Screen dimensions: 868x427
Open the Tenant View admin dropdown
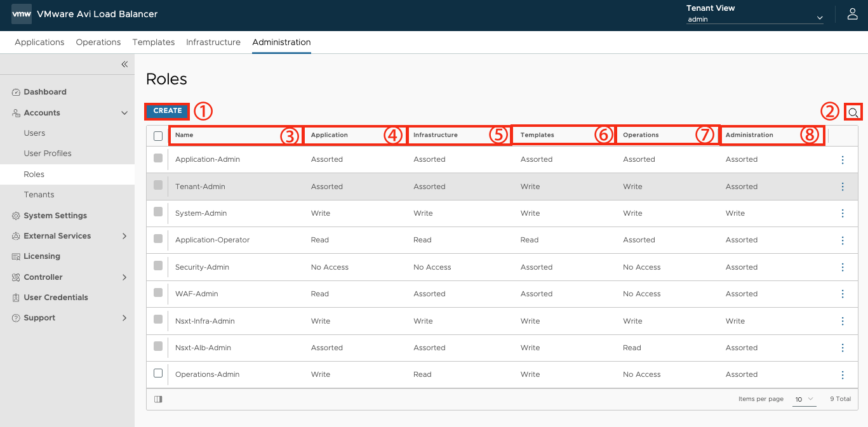point(755,19)
